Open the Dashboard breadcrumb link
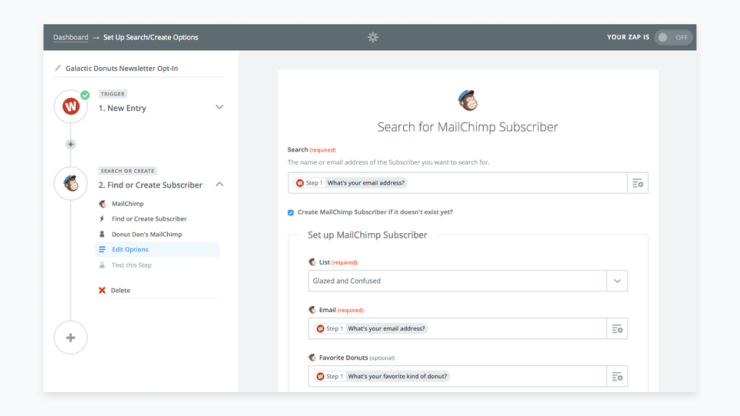The image size is (740, 416). pyautogui.click(x=70, y=37)
